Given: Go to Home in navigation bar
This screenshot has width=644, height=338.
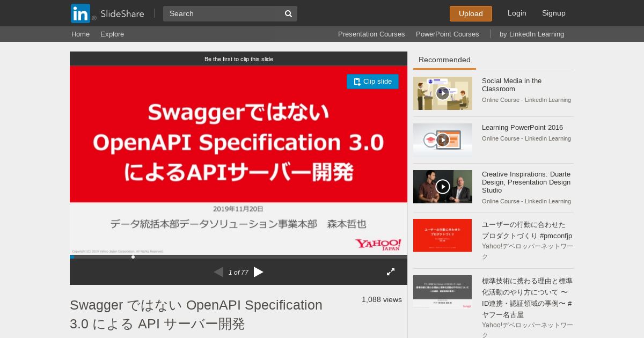Looking at the screenshot, I should 80,34.
